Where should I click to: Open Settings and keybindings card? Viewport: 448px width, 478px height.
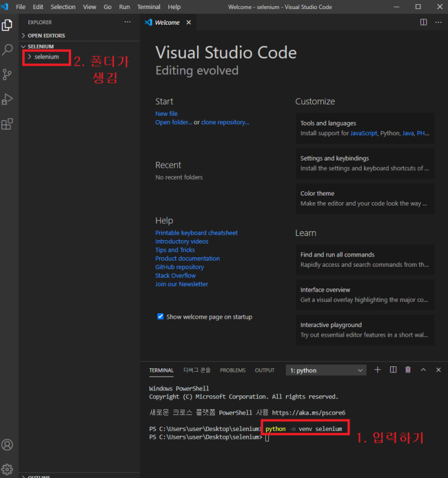coord(365,164)
